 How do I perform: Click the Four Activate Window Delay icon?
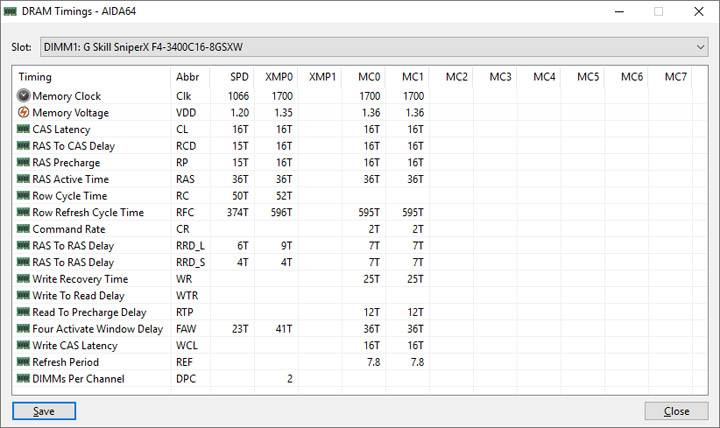click(23, 328)
